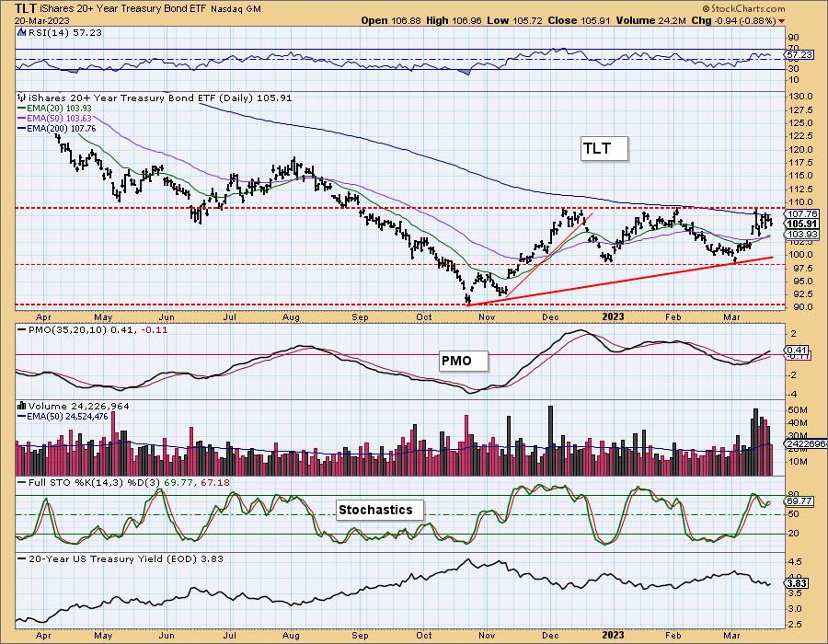
Task: Click the Volume 24.2M header value
Action: pos(650,20)
